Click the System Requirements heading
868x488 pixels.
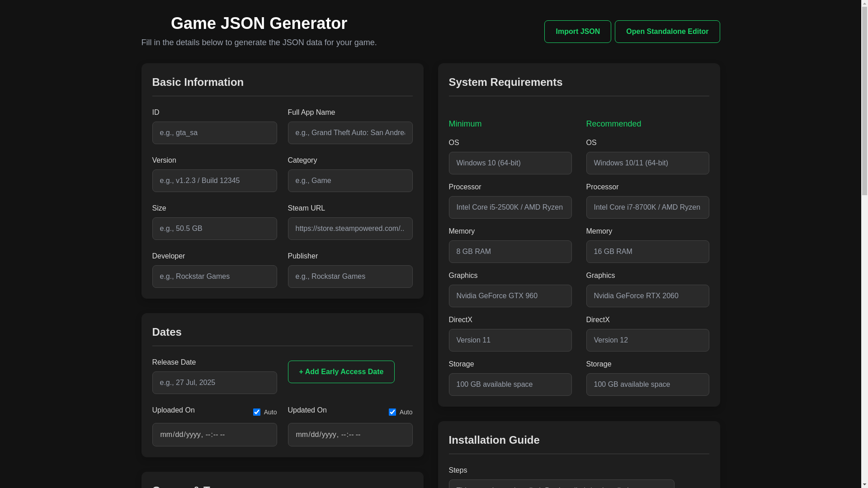505,82
